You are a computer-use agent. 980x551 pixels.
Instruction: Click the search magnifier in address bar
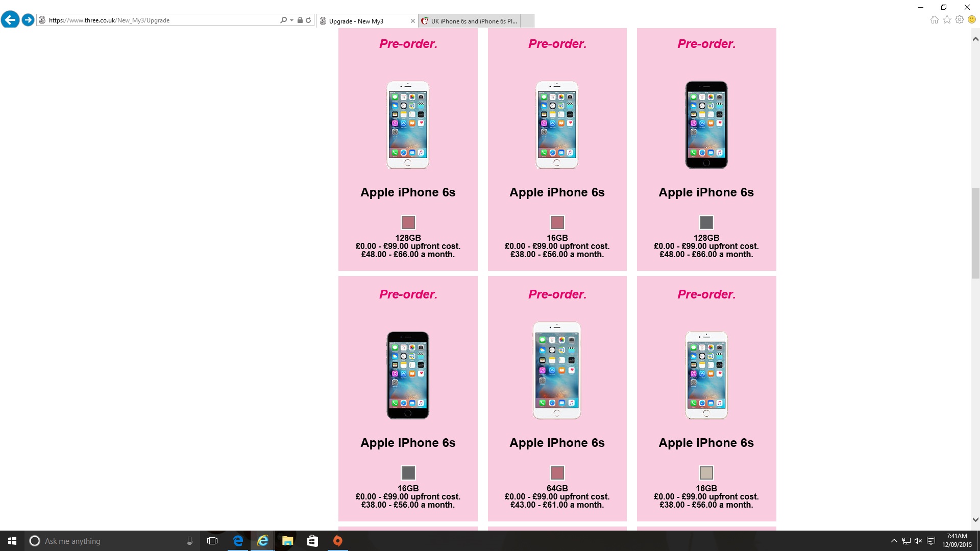(x=283, y=20)
